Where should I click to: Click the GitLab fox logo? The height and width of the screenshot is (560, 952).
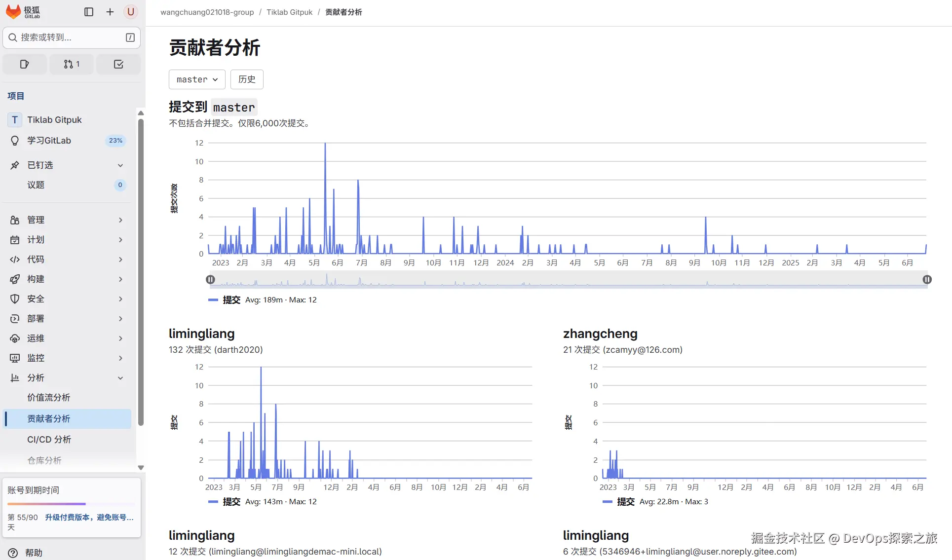coord(14,12)
